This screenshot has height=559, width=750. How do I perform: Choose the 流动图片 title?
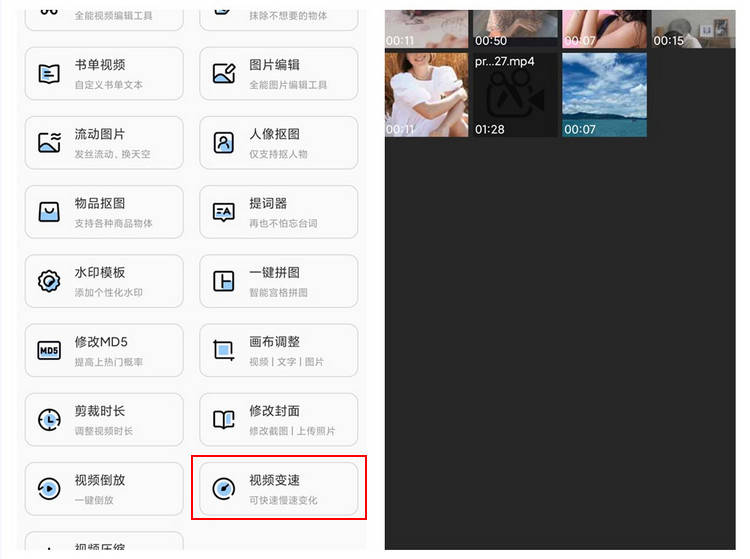point(100,134)
